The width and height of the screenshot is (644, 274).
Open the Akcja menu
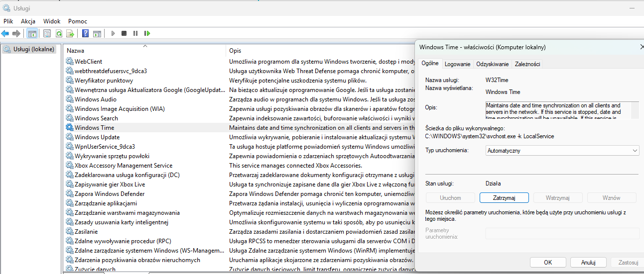click(x=28, y=21)
